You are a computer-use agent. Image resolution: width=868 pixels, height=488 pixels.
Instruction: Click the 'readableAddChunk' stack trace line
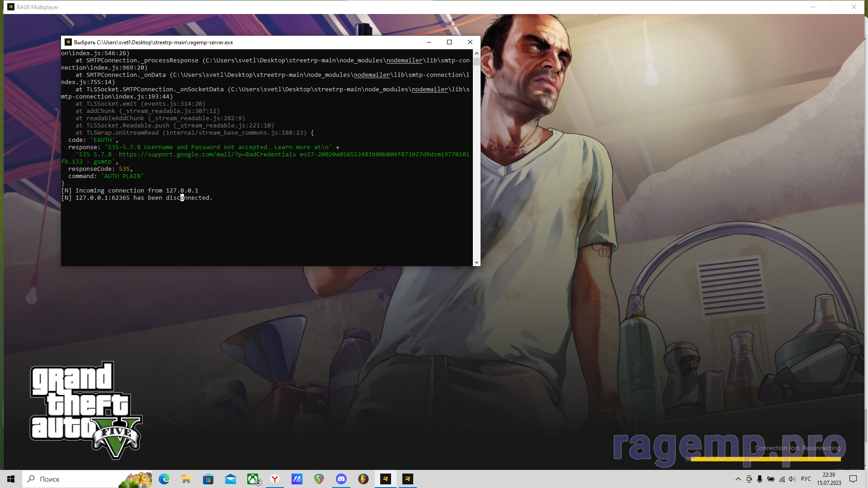(x=160, y=118)
